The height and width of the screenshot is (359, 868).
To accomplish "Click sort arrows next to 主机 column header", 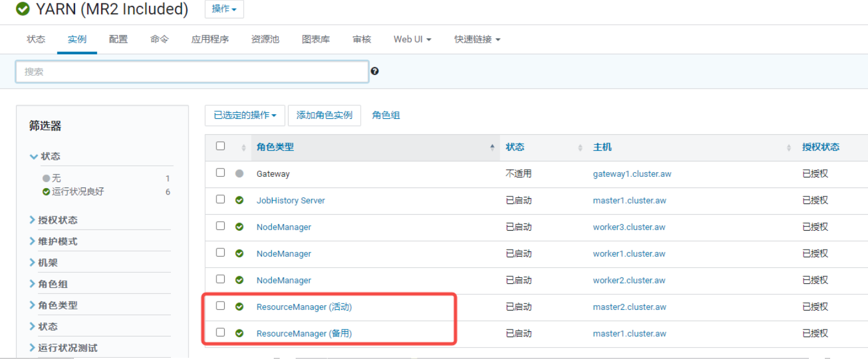I will [x=789, y=148].
